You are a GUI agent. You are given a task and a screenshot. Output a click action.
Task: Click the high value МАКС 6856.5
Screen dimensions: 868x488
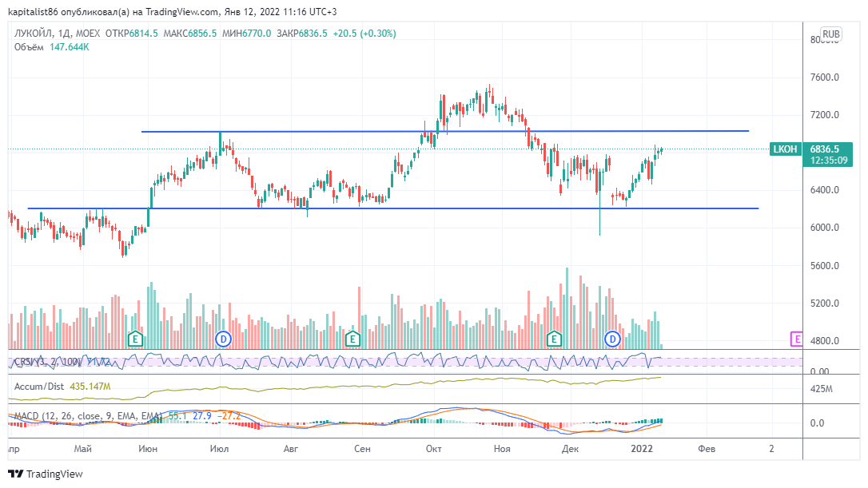(190, 34)
